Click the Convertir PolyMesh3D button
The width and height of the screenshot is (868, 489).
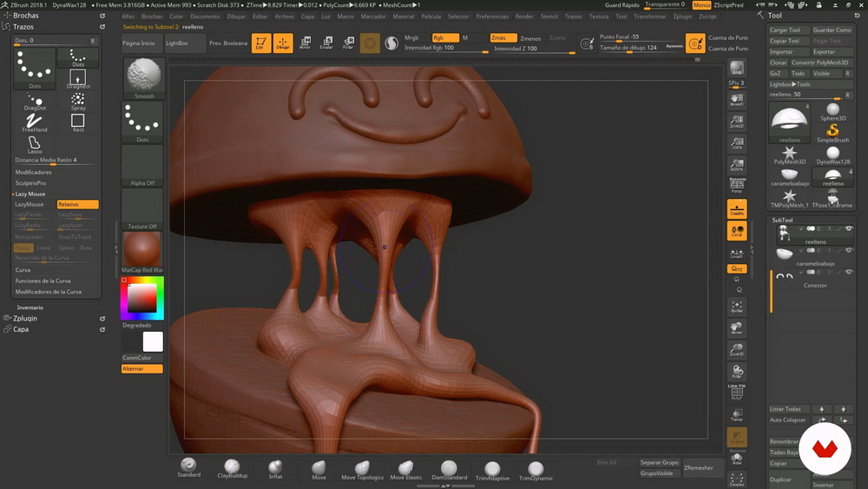tap(820, 63)
